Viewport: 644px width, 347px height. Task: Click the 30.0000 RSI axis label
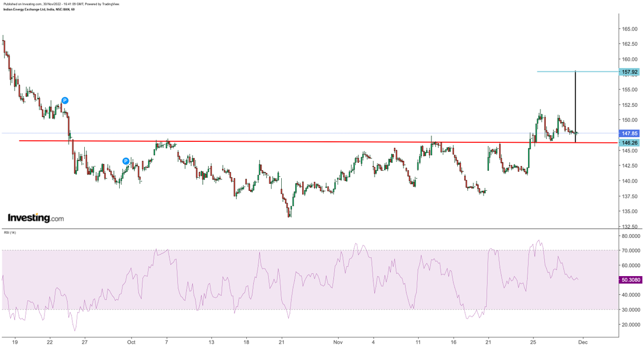631,310
